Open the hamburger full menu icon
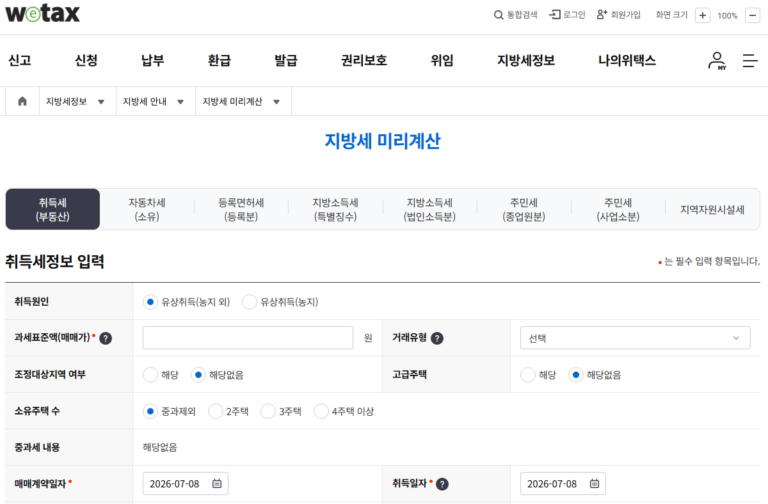The image size is (768, 504). pos(750,61)
